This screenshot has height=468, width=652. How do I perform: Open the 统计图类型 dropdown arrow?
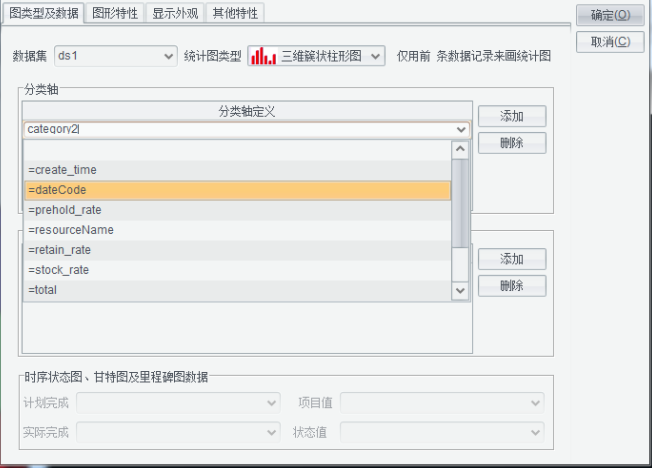click(376, 57)
